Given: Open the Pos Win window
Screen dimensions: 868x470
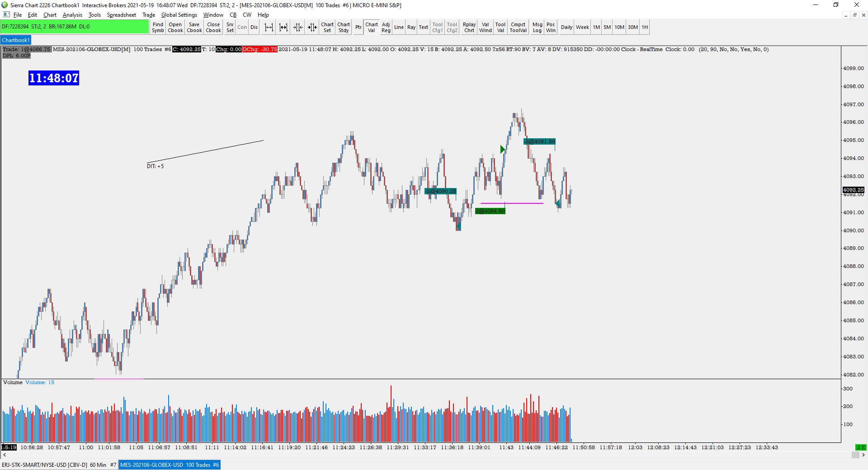Looking at the screenshot, I should 551,28.
